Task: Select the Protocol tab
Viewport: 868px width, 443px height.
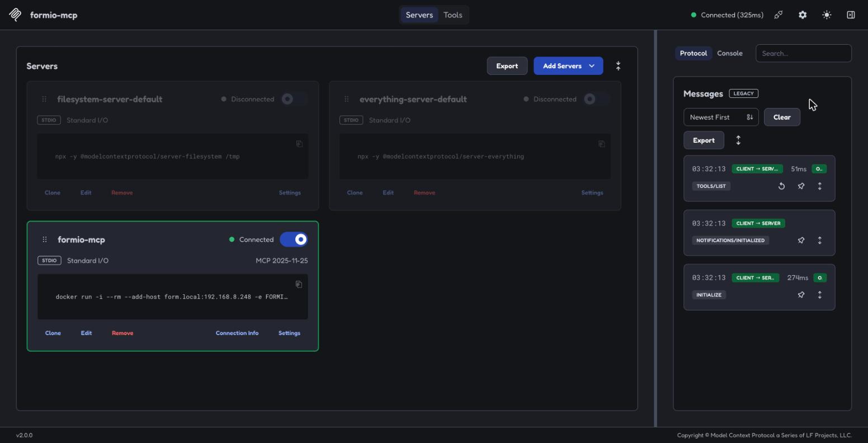Action: coord(694,53)
